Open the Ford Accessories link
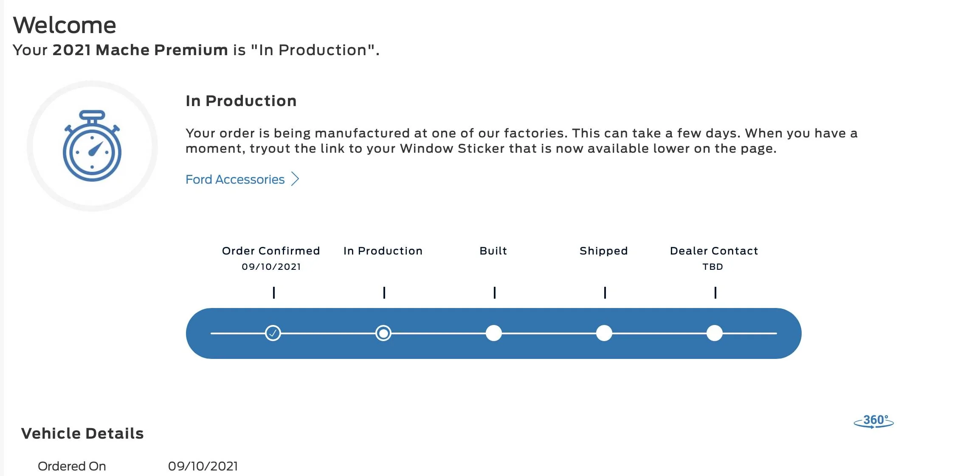 click(x=235, y=179)
